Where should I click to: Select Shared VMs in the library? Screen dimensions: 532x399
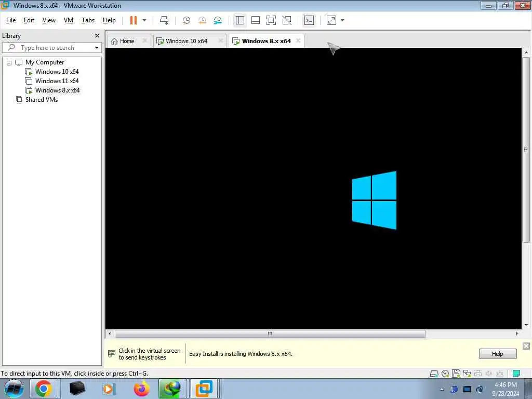click(x=42, y=100)
